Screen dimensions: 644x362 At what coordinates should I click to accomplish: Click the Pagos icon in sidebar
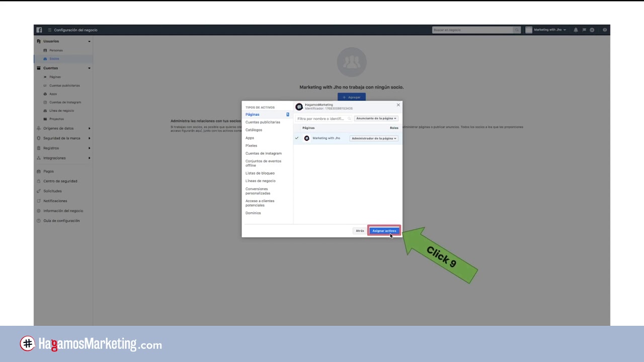coord(39,171)
